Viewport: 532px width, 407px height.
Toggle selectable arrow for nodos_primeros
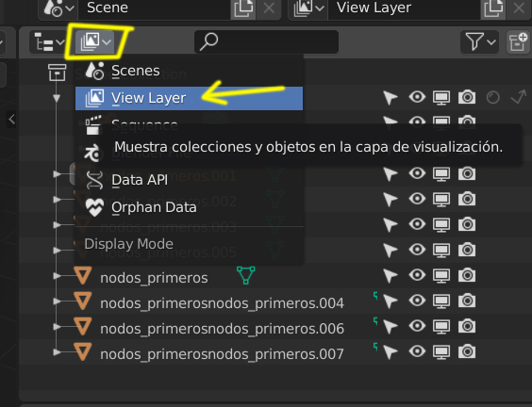point(391,276)
